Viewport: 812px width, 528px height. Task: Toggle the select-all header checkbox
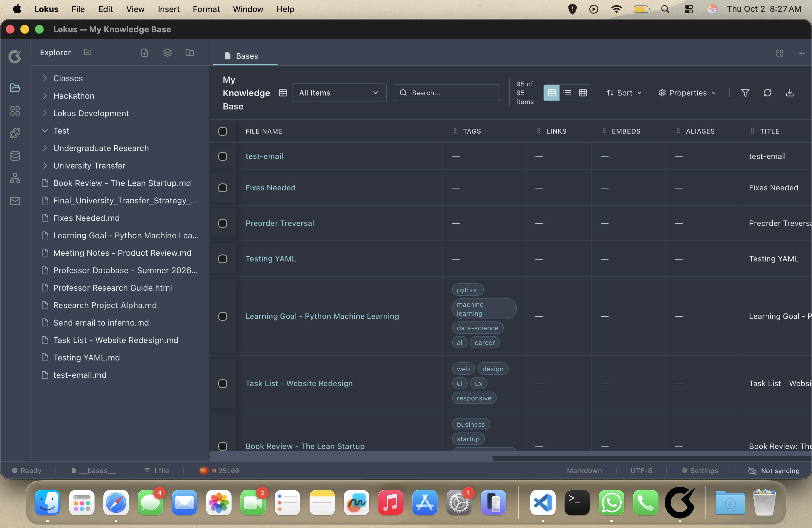click(x=222, y=131)
